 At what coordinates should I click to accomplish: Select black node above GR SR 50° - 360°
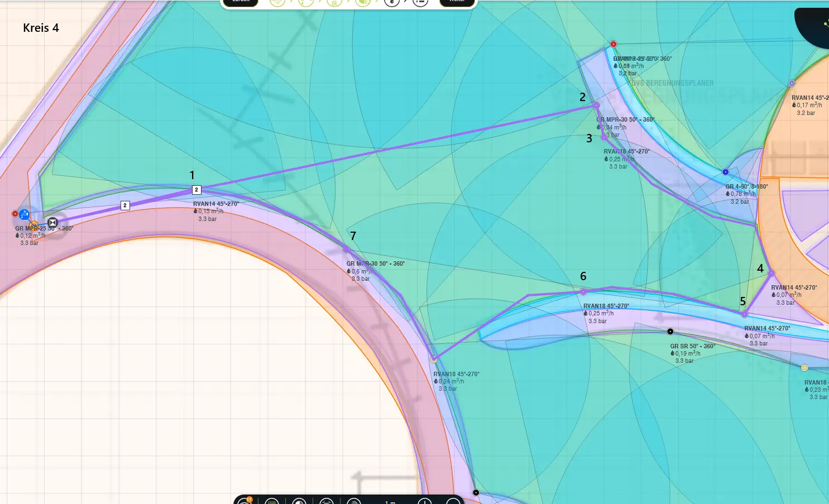tap(670, 332)
